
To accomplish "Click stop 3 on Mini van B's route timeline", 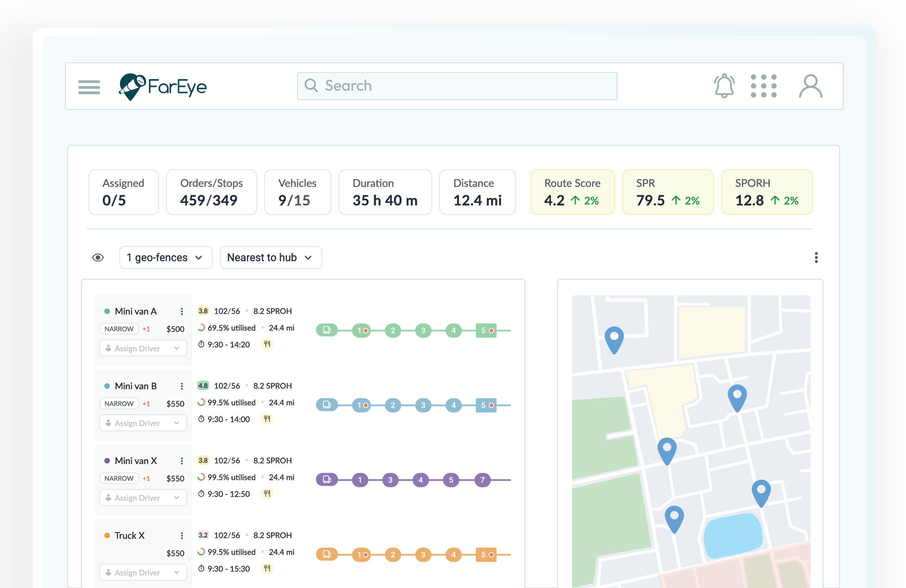I will 423,405.
